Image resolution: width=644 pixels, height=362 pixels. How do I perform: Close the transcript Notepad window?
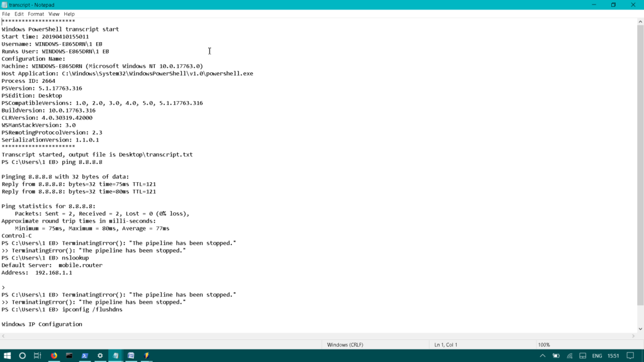click(633, 5)
